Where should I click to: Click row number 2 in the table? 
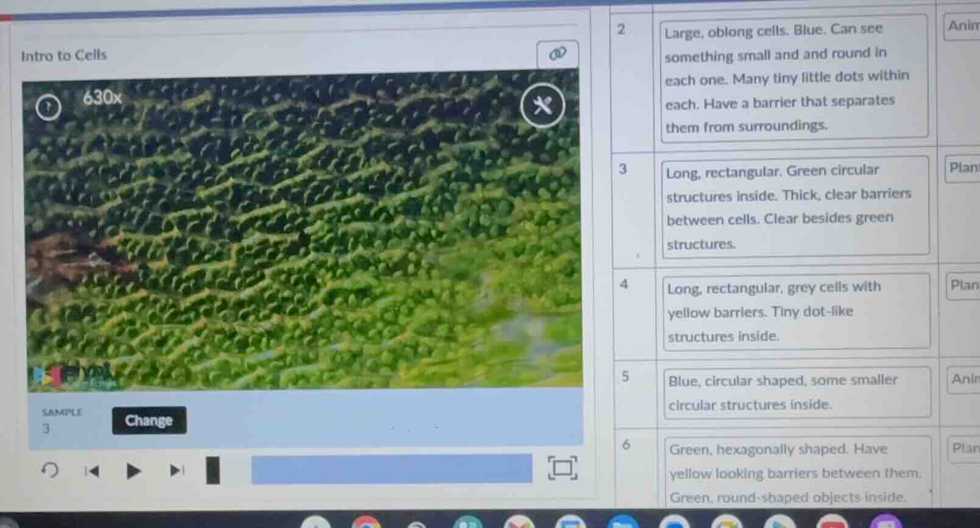click(x=621, y=29)
